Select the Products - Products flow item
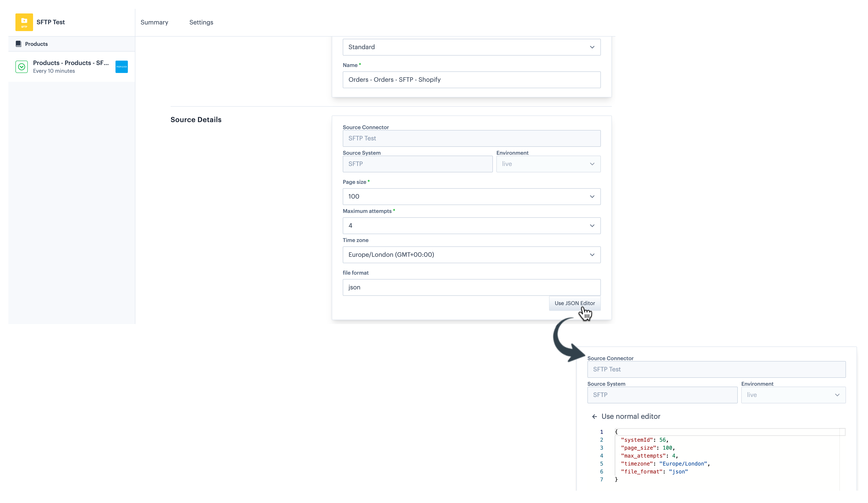Viewport: 868px width, 503px height. point(71,67)
